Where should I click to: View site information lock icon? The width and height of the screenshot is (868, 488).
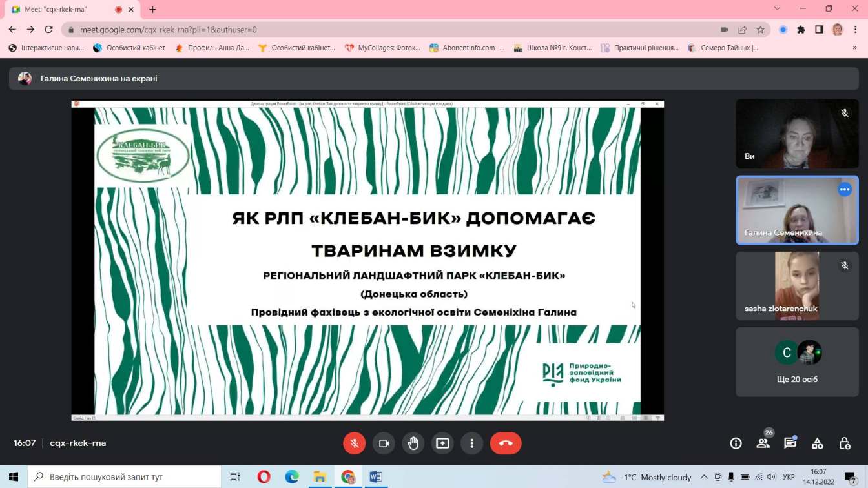pyautogui.click(x=71, y=30)
